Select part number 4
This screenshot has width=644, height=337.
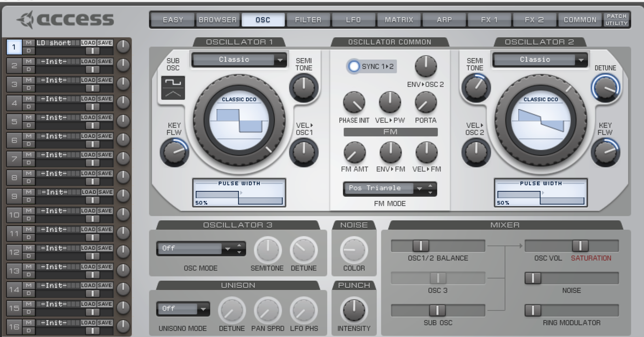[14, 102]
